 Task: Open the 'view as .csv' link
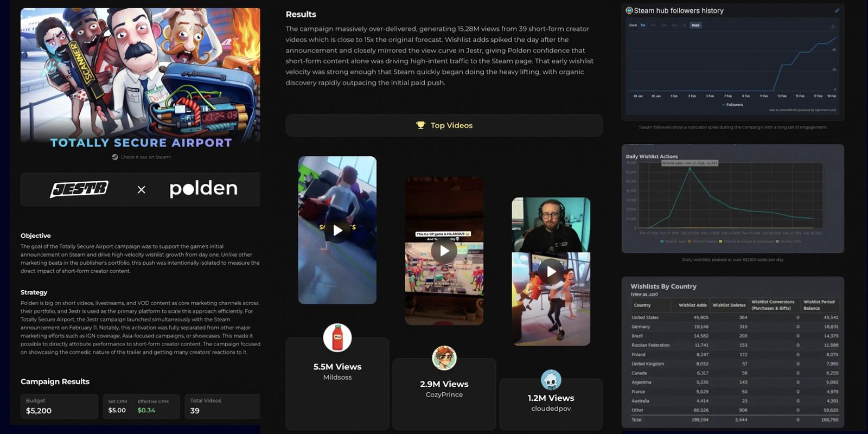tap(644, 295)
